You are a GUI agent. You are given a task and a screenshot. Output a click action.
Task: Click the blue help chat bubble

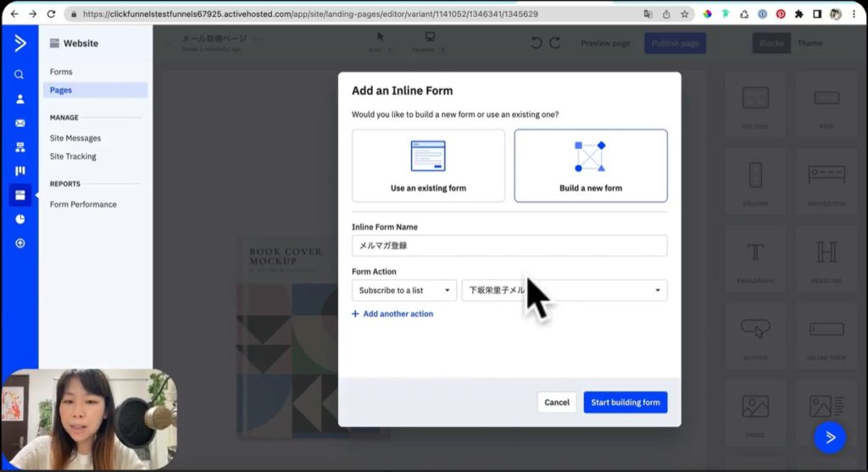tap(830, 436)
